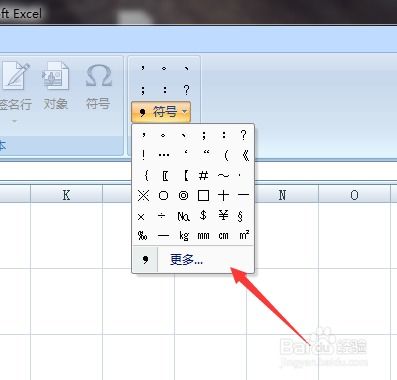Choose the □ square symbol
Viewport: 397px width, 380px height.
(x=203, y=195)
